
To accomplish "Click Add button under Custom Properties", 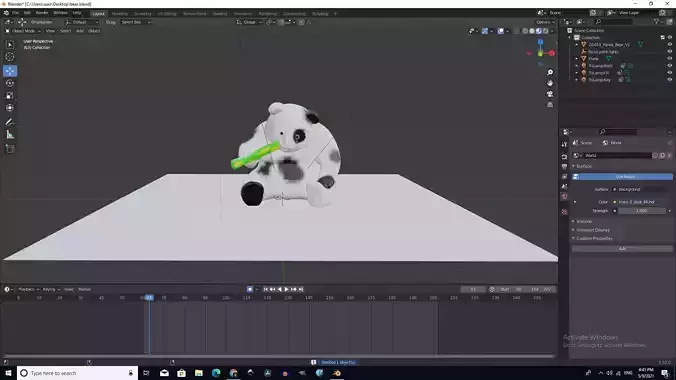I will point(623,249).
